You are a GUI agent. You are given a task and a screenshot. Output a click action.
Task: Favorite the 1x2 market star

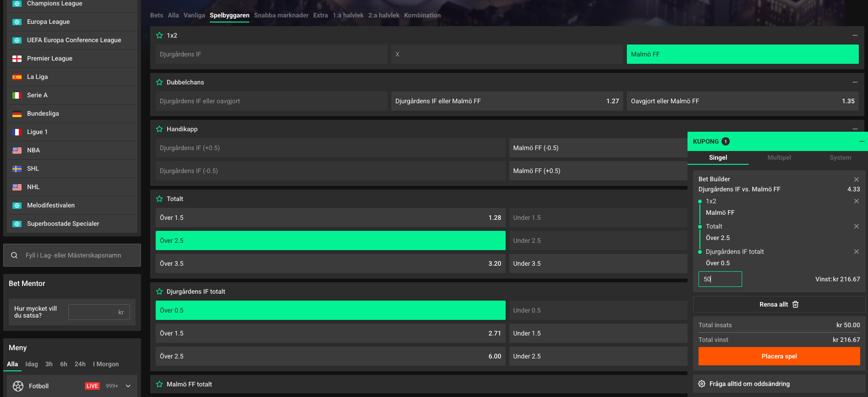tap(159, 35)
